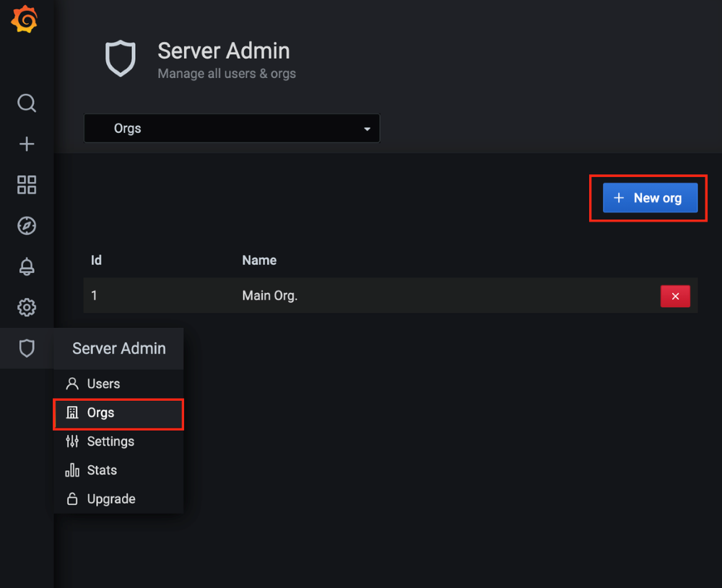Open the Orgs view dropdown
Viewport: 722px width, 588px height.
pyautogui.click(x=231, y=128)
